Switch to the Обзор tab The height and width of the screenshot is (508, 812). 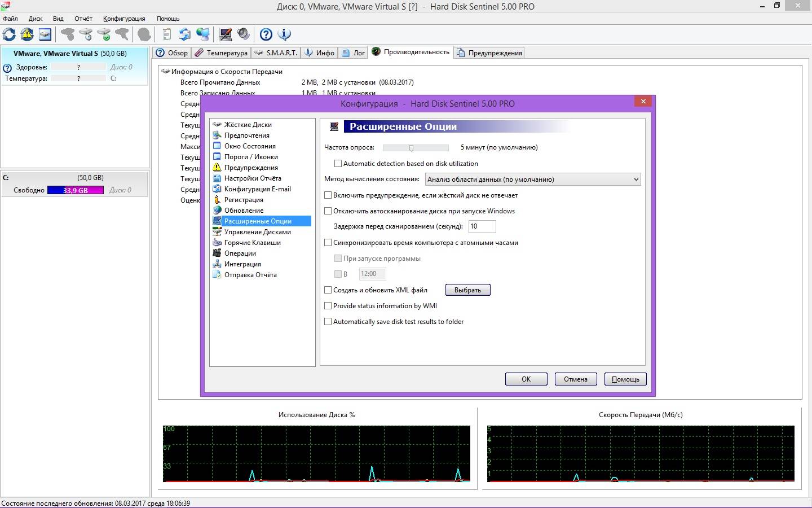coord(172,53)
